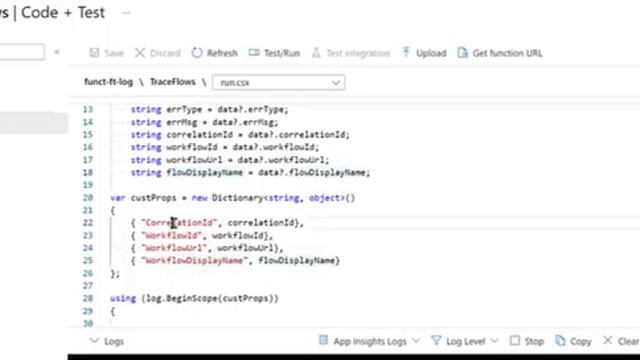Image resolution: width=640 pixels, height=360 pixels.
Task: Select the highlighted sidebar menu item
Action: click(33, 123)
